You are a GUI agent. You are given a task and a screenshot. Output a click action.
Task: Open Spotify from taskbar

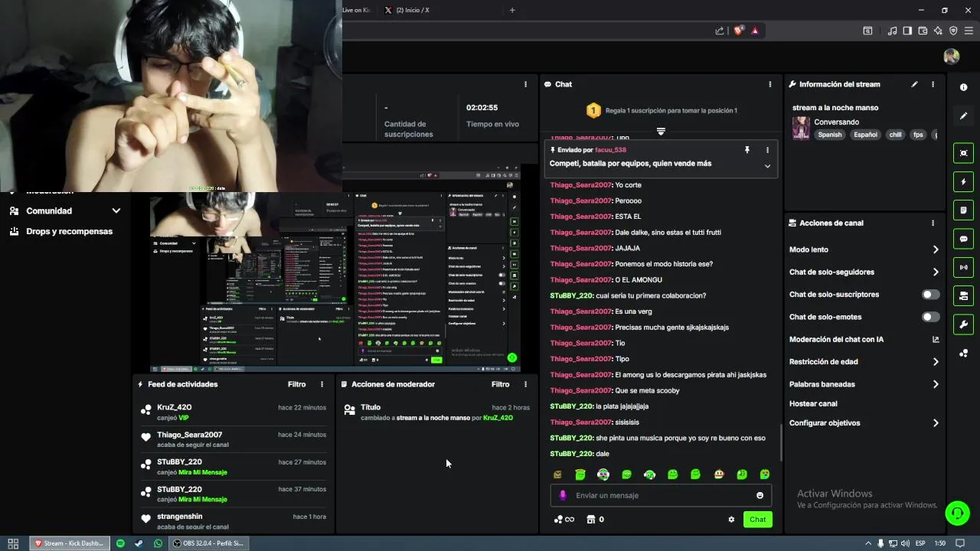click(x=120, y=543)
